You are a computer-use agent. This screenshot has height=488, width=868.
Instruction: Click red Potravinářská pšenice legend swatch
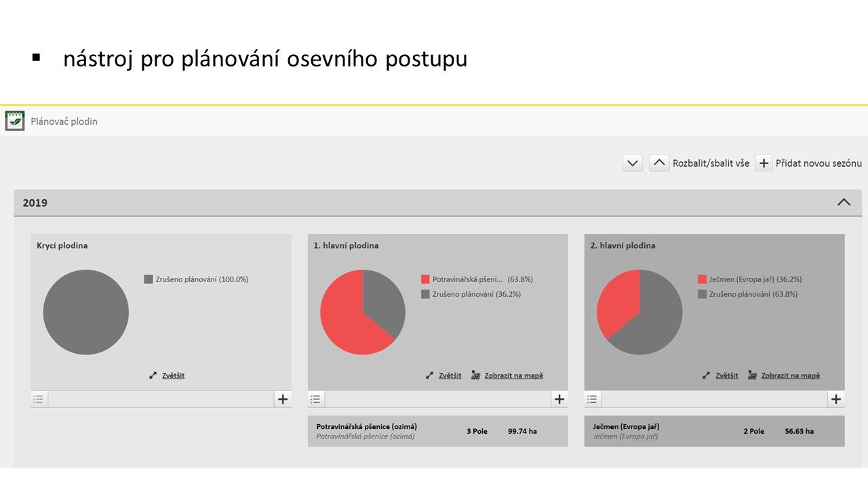coord(425,279)
